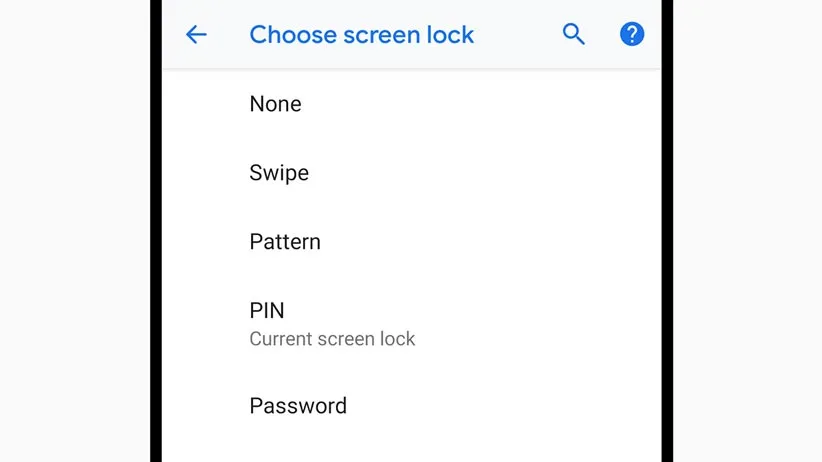822x462 pixels.
Task: Click the "Swipe" text label
Action: point(279,173)
